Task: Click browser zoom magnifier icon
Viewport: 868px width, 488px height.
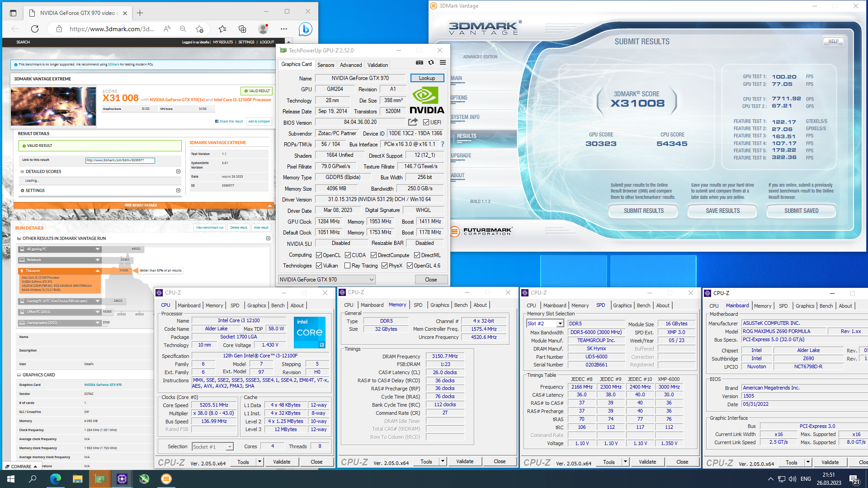Action: [183, 29]
